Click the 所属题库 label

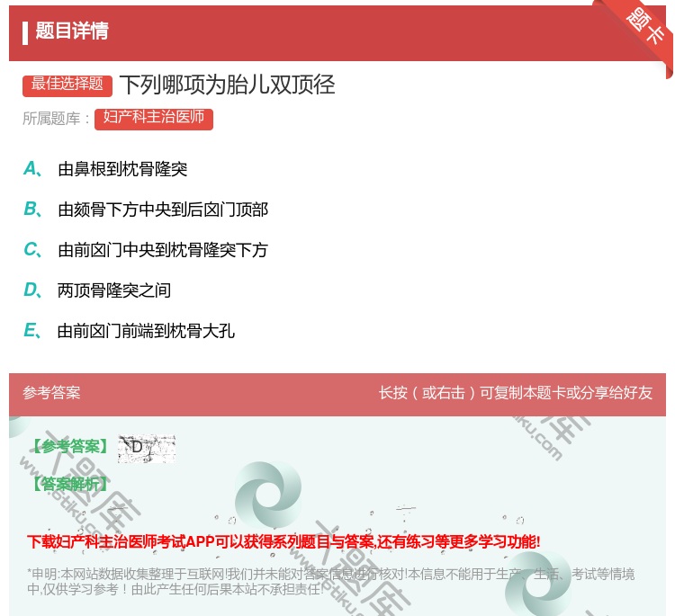(x=56, y=119)
